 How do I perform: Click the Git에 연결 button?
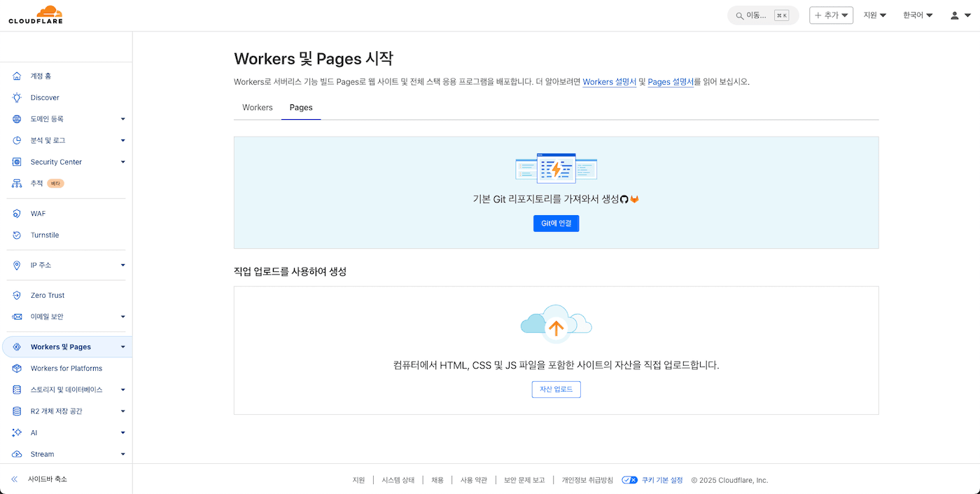click(556, 223)
